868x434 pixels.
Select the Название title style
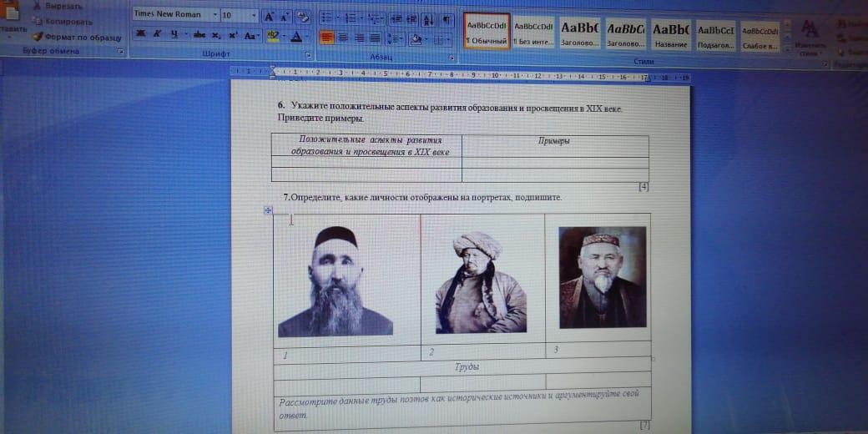tap(670, 34)
